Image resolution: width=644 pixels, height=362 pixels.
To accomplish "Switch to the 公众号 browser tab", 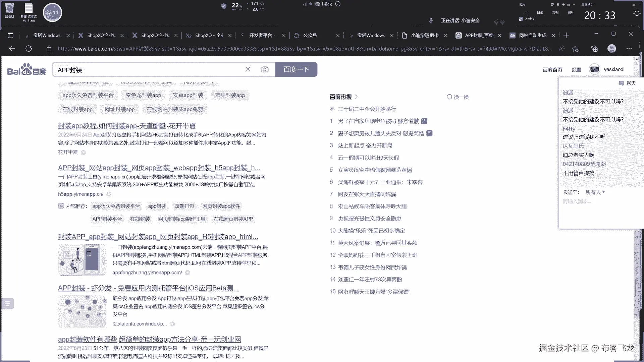I will pyautogui.click(x=310, y=35).
